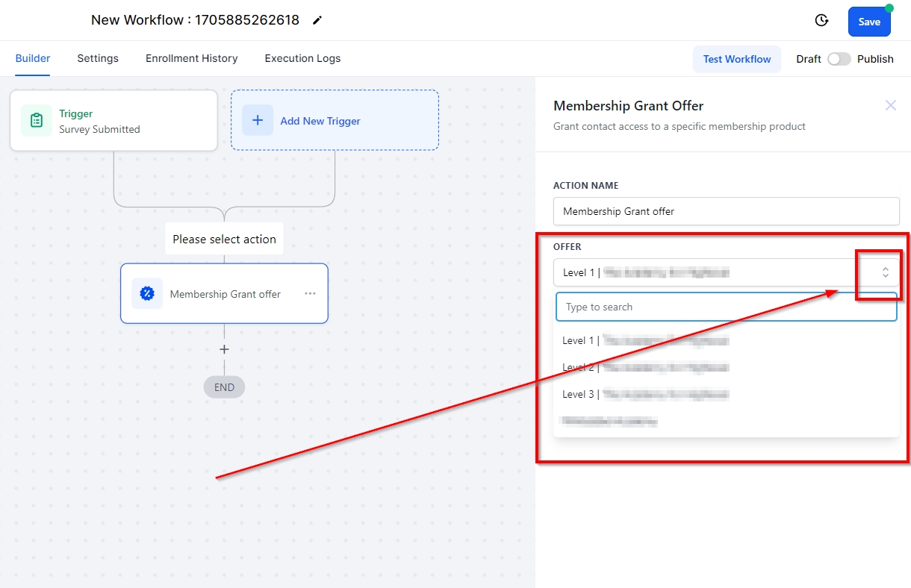Toggle the Draft/Publish switch
The image size is (911, 588).
(x=839, y=59)
